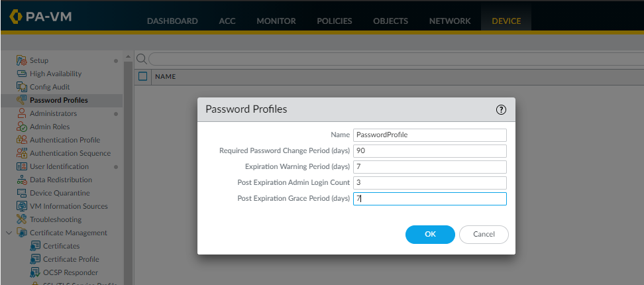Open Certificate Profile in the tree

(x=71, y=259)
